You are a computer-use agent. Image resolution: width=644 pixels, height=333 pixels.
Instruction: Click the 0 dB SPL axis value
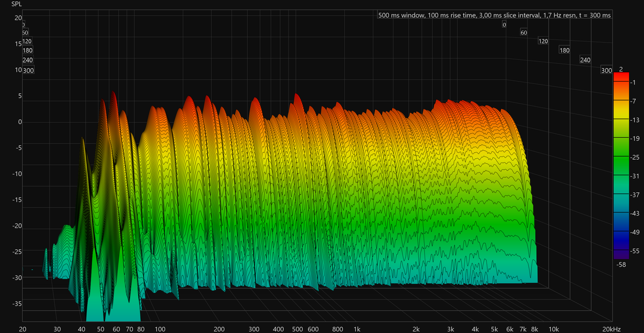tap(19, 122)
